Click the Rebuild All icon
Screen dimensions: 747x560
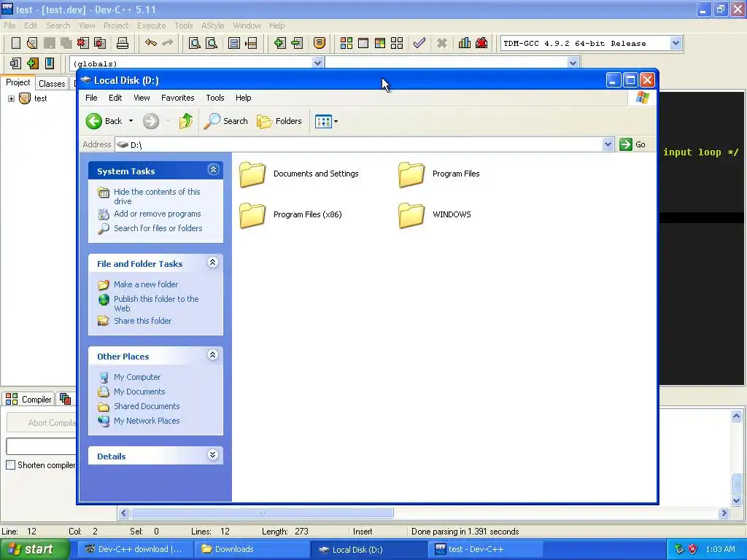click(x=397, y=43)
